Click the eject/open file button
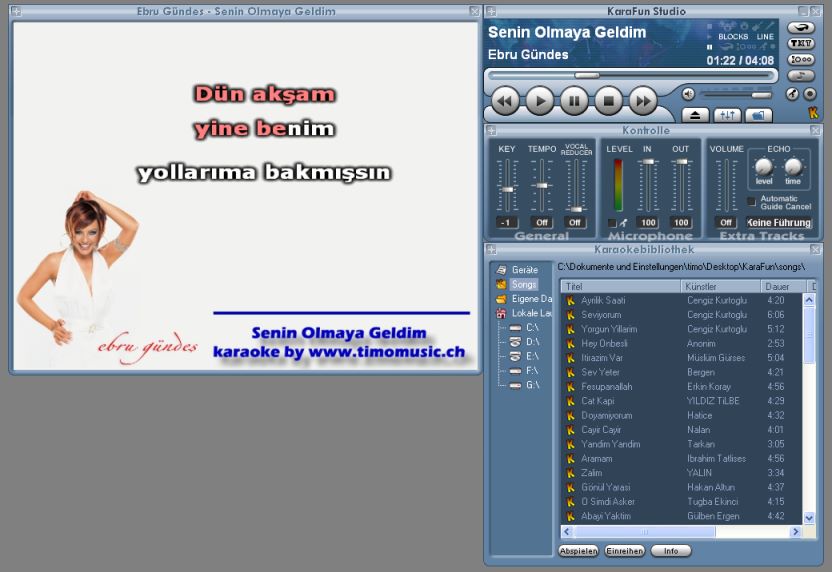Viewport: 832px width, 572px height. coord(695,115)
